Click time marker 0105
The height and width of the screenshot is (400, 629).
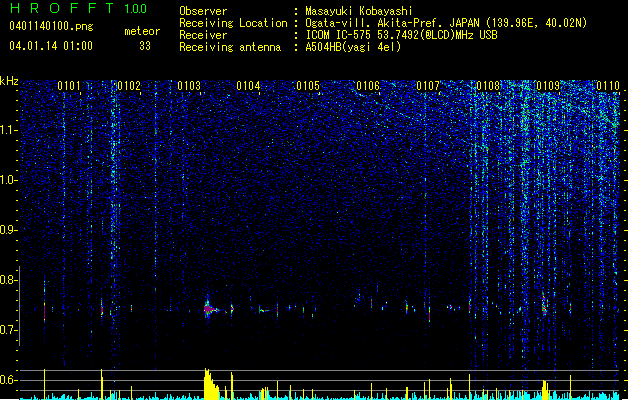(308, 86)
